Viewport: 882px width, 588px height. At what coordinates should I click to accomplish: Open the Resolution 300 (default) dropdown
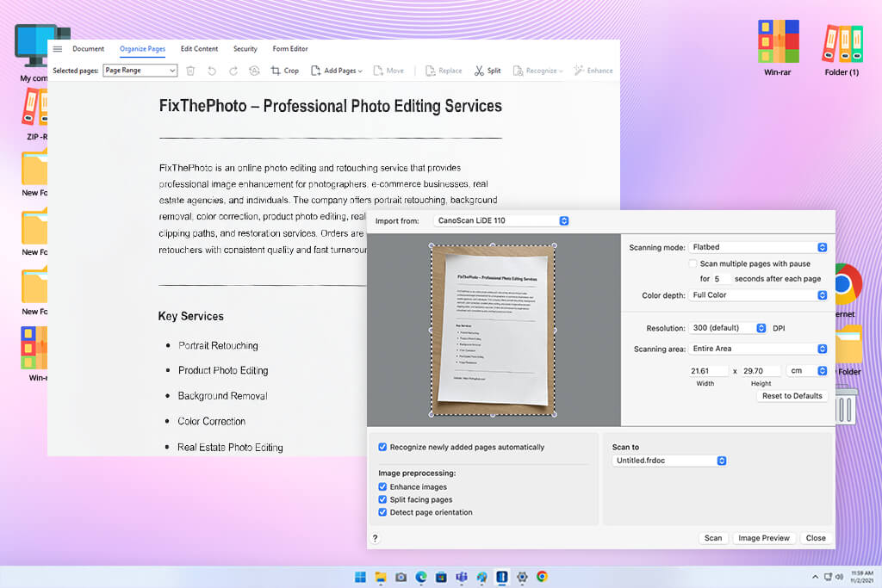tap(727, 328)
